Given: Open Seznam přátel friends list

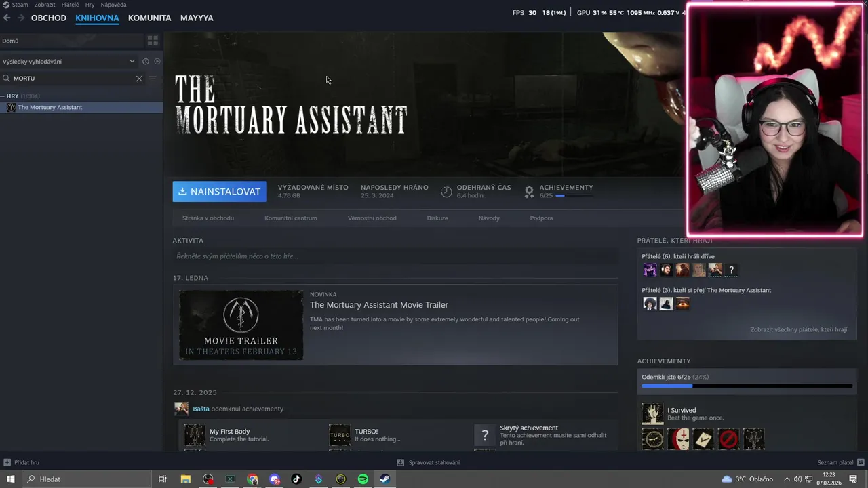Looking at the screenshot, I should [840, 462].
